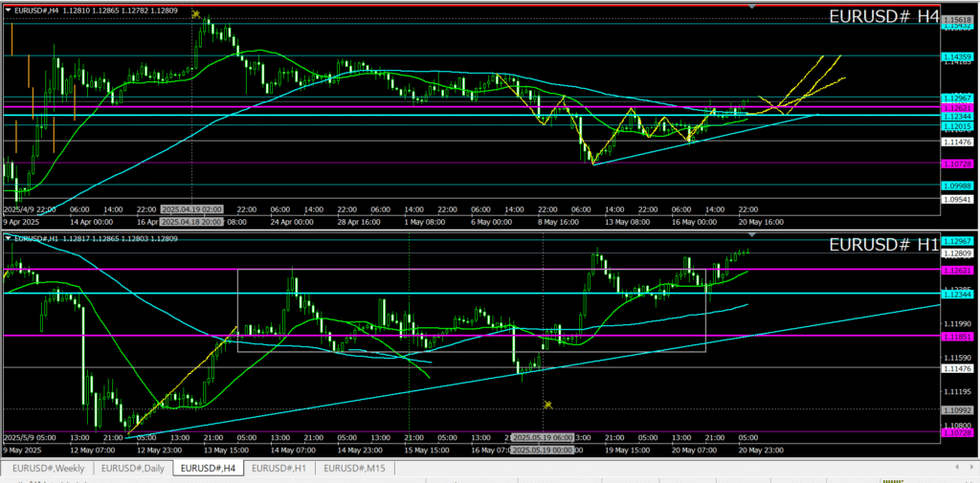This screenshot has height=483, width=980.
Task: Click the 1.12967 price label on H4 axis
Action: [x=956, y=99]
